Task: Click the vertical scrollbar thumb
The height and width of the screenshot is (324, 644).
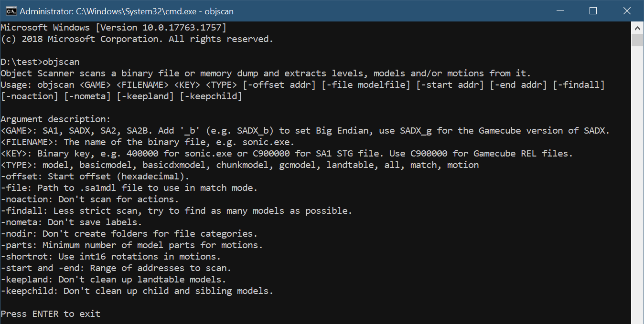Action: click(637, 40)
